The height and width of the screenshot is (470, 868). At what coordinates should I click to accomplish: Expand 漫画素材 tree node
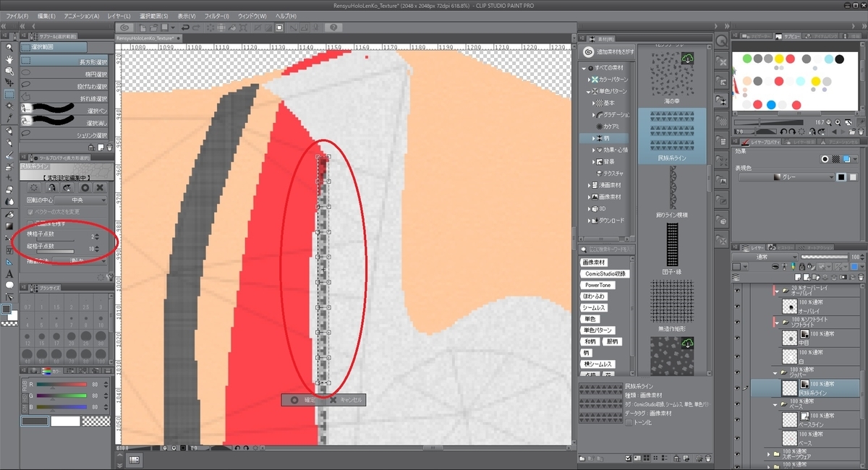(x=589, y=185)
